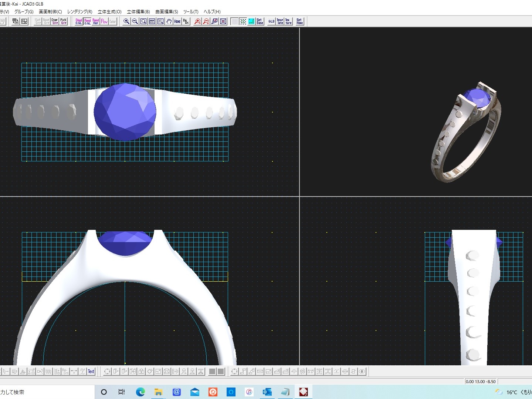The image size is (532, 399).
Task: Expand the 曲面編集(S) menu
Action: pos(166,12)
